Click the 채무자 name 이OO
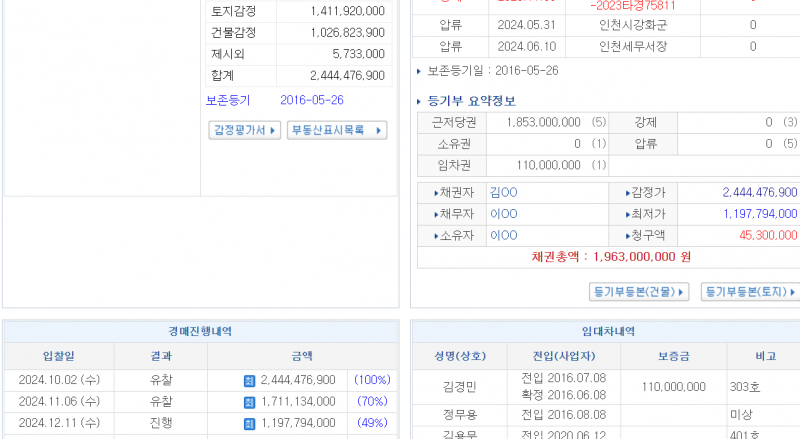This screenshot has height=439, width=800. 503,214
